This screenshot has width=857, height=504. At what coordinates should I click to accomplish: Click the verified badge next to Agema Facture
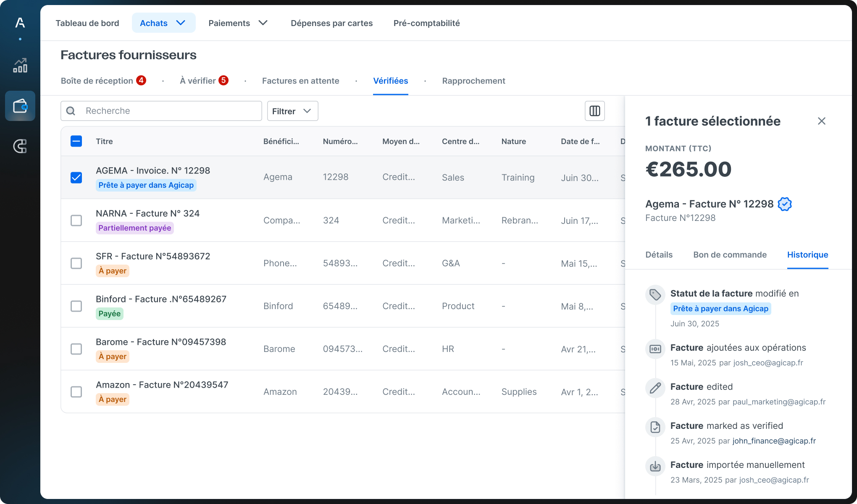785,204
